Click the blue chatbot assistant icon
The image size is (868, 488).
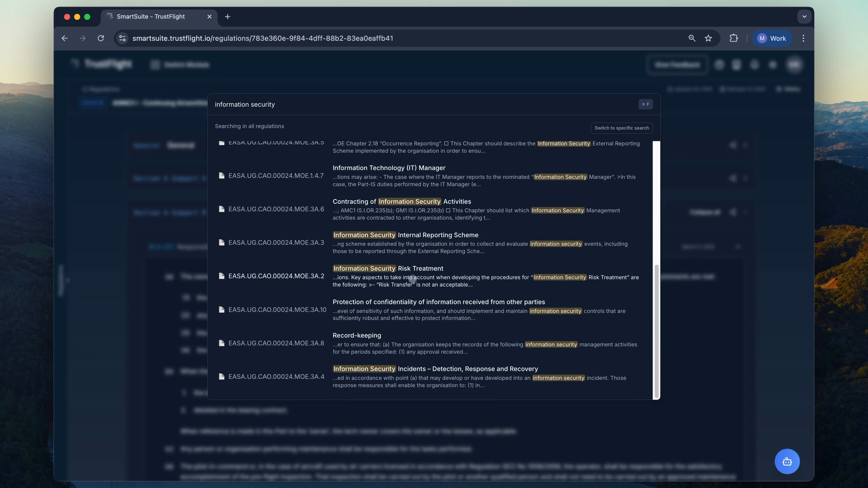point(787,461)
